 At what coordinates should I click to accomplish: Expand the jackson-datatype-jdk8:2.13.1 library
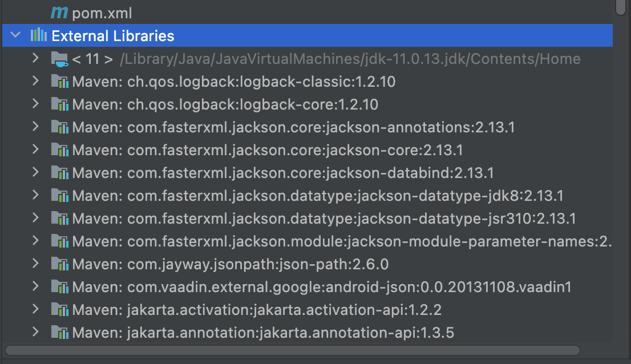click(x=35, y=195)
